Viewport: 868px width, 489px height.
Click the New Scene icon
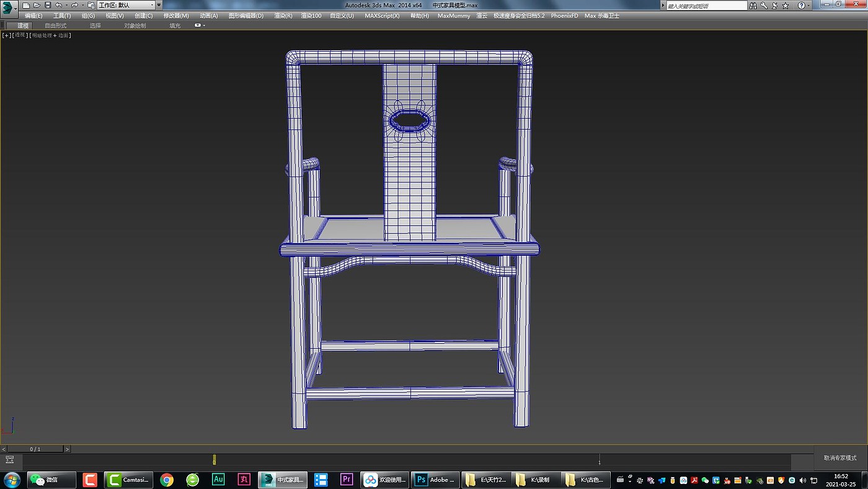tap(26, 5)
